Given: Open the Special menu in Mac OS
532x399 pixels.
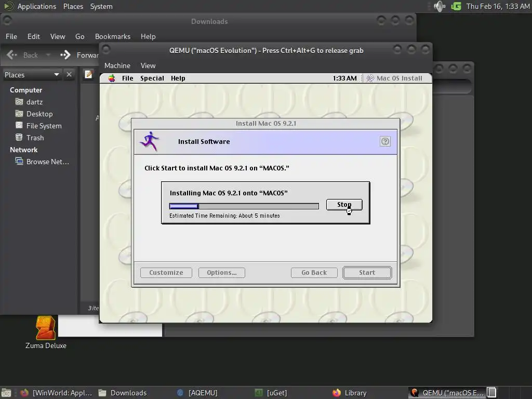Looking at the screenshot, I should [x=152, y=78].
